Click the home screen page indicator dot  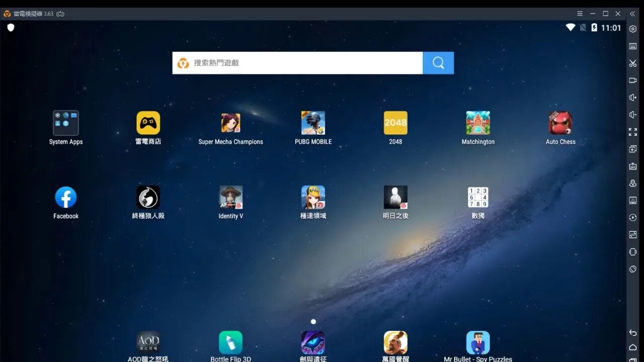tap(313, 321)
